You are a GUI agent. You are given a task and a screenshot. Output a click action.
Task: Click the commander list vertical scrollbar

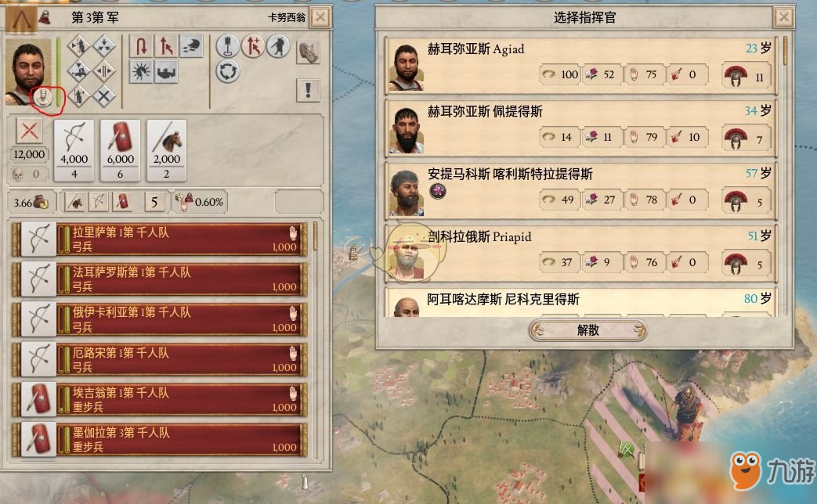[x=785, y=177]
